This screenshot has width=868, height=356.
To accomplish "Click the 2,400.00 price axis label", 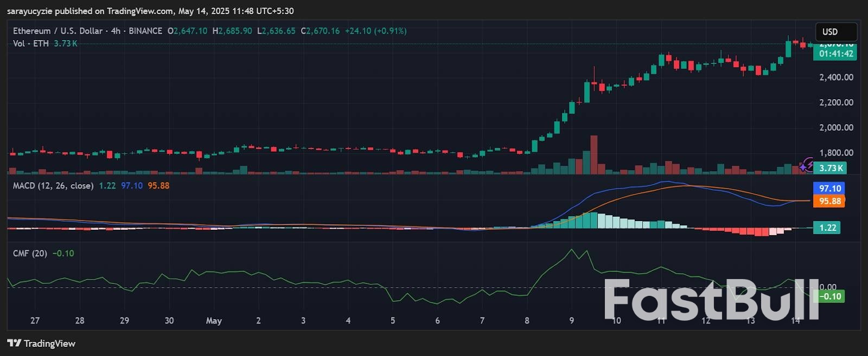I will click(836, 77).
